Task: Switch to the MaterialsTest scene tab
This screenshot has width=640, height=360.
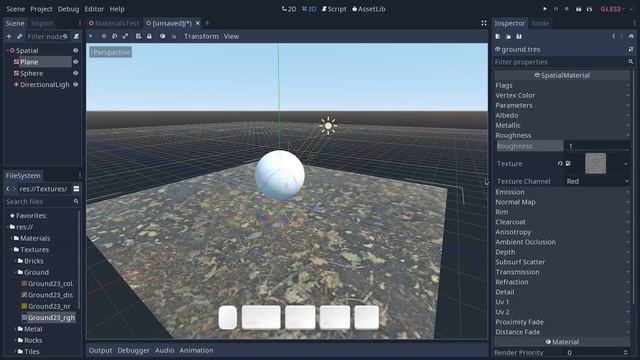Action: tap(114, 23)
